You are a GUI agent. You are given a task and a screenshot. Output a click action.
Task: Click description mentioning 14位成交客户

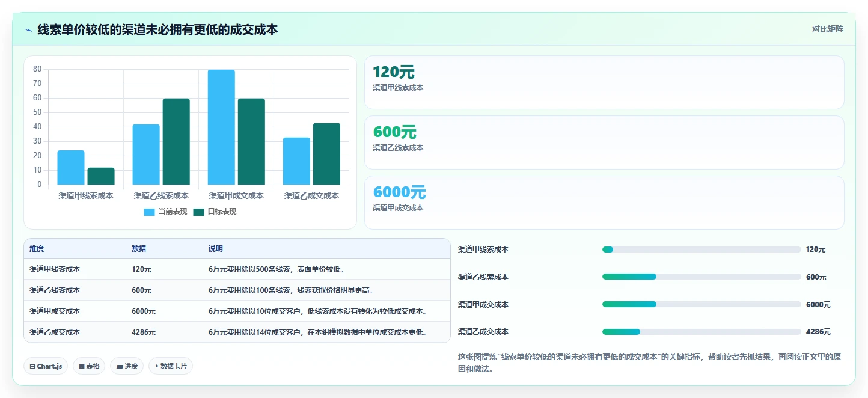(x=318, y=332)
